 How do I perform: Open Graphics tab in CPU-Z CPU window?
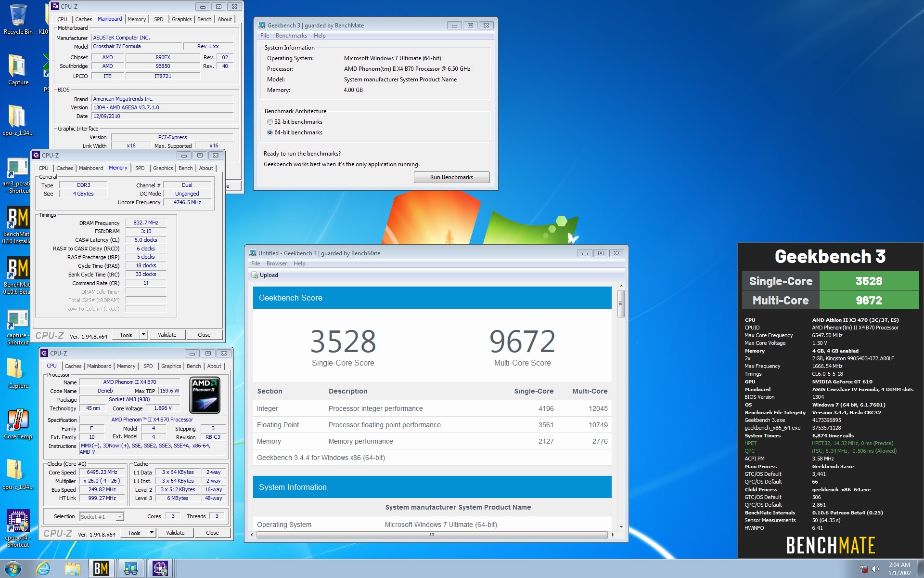pos(171,366)
